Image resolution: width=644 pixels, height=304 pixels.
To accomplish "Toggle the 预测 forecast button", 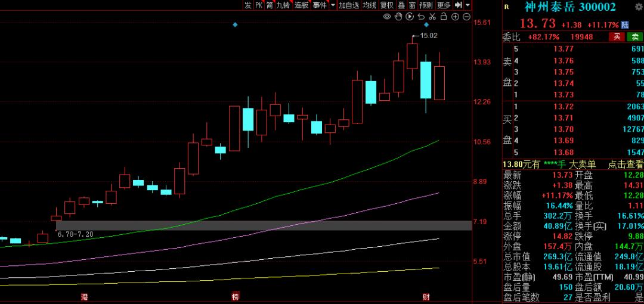I will coord(426,5).
